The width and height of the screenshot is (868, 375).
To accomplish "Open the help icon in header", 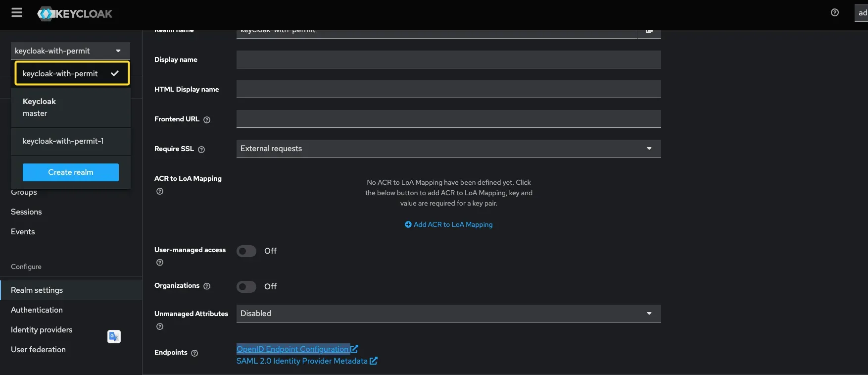I will pyautogui.click(x=834, y=13).
